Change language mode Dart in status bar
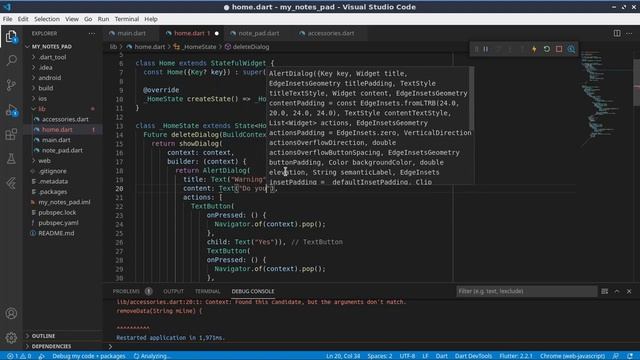 (441, 356)
